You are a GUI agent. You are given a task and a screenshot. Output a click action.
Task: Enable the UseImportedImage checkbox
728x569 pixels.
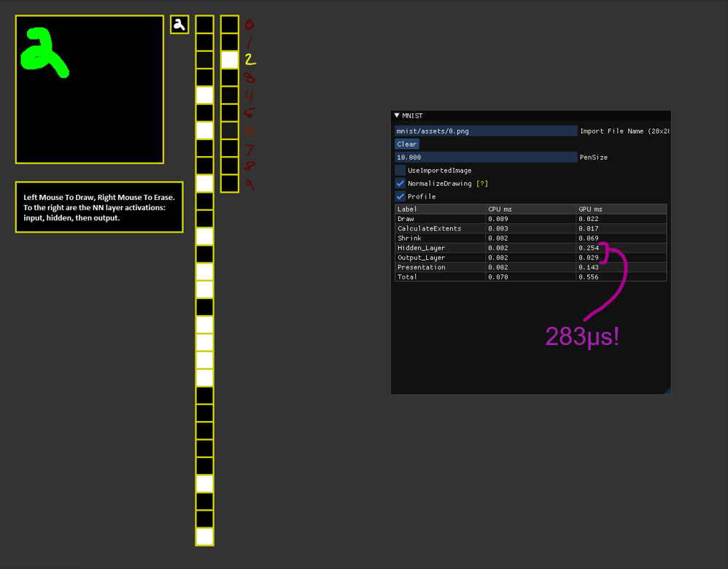[x=400, y=170]
